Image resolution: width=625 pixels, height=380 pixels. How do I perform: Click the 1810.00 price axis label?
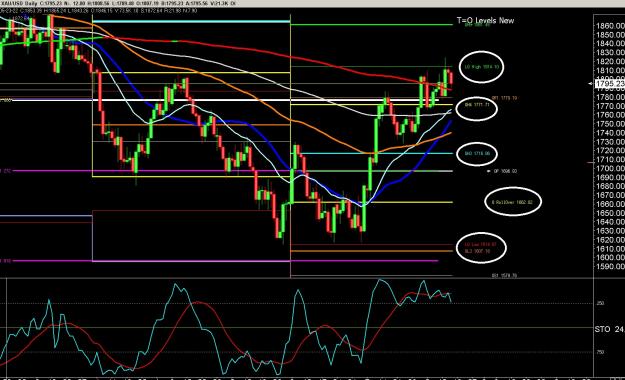[610, 71]
